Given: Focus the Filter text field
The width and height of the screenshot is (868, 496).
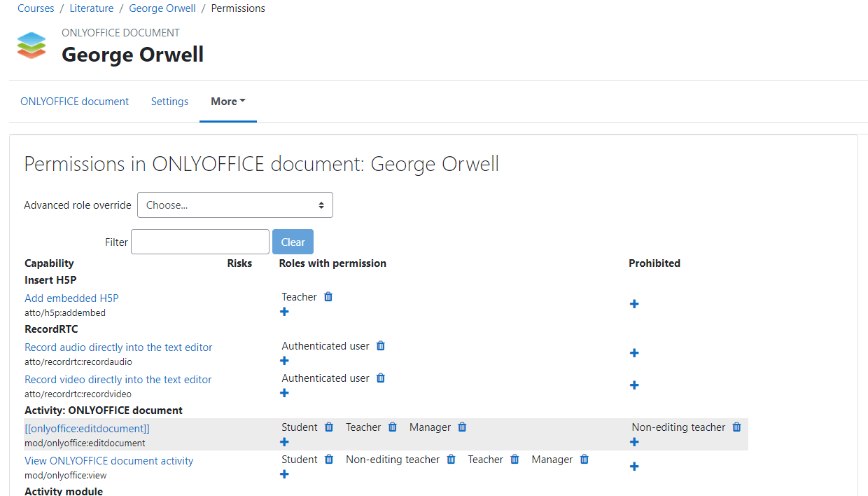Looking at the screenshot, I should click(200, 242).
